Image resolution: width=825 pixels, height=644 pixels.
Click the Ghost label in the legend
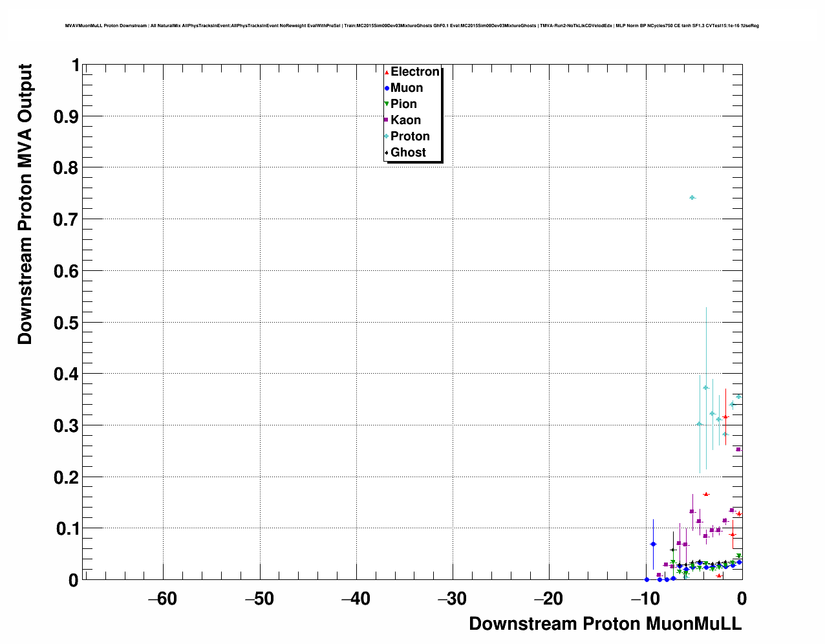[408, 153]
